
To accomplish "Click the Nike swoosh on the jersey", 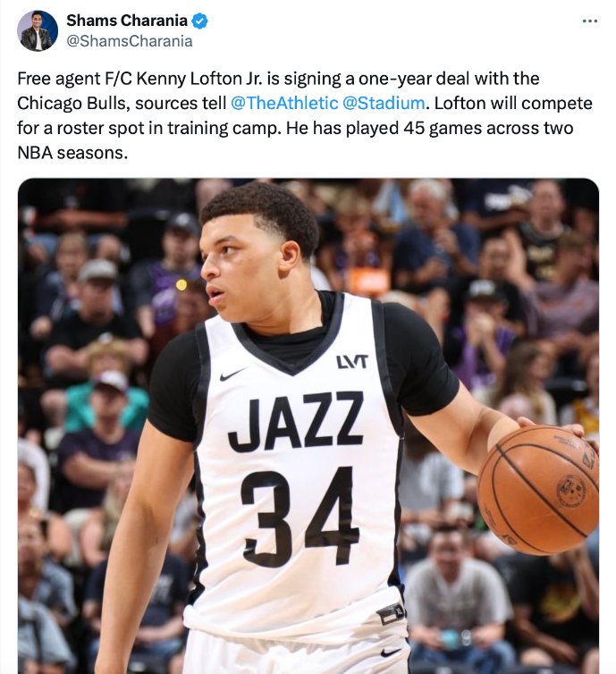I will tap(232, 374).
